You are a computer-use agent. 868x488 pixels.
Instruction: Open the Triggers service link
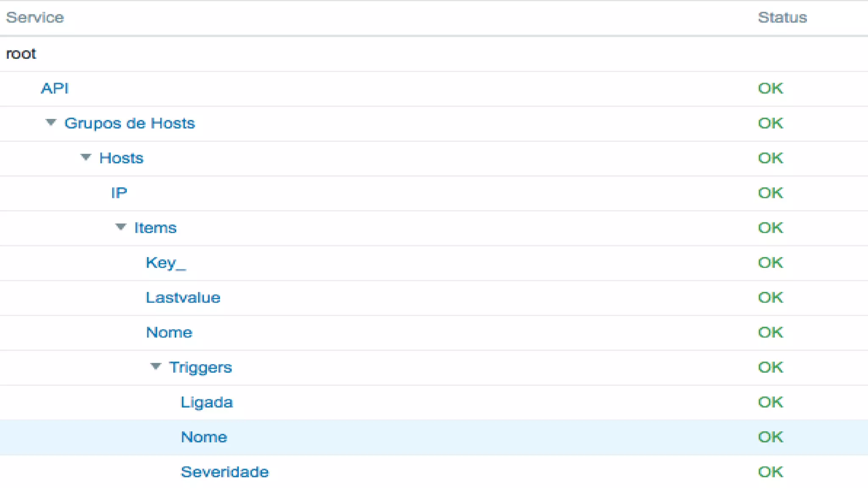[200, 367]
